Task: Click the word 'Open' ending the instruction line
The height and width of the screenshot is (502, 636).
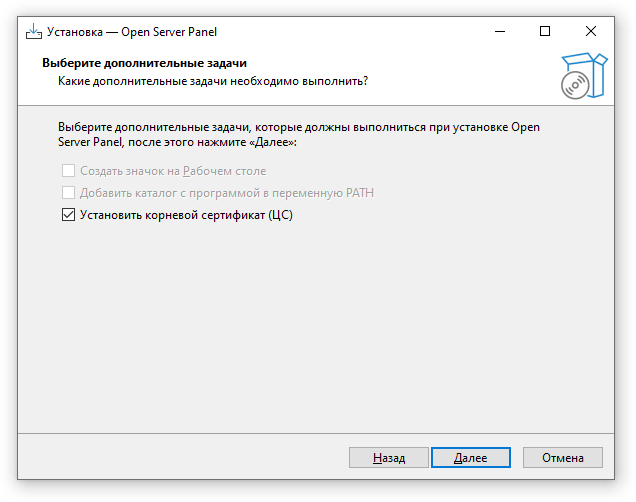Action: (x=525, y=127)
